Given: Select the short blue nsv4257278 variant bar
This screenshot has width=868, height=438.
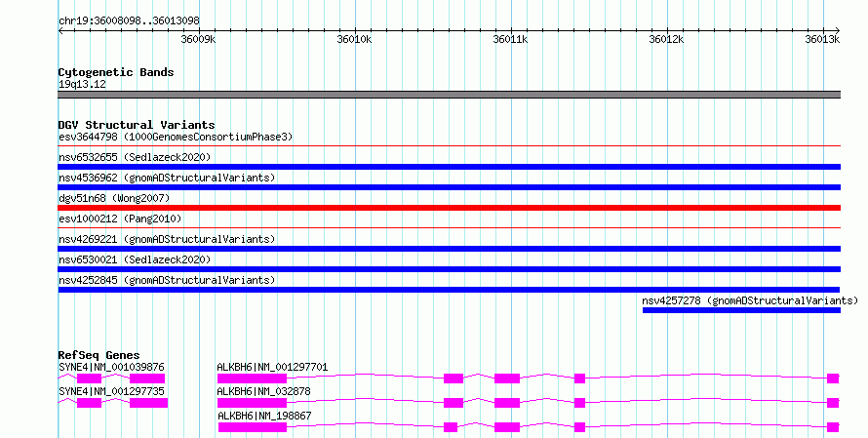Looking at the screenshot, I should tap(741, 310).
